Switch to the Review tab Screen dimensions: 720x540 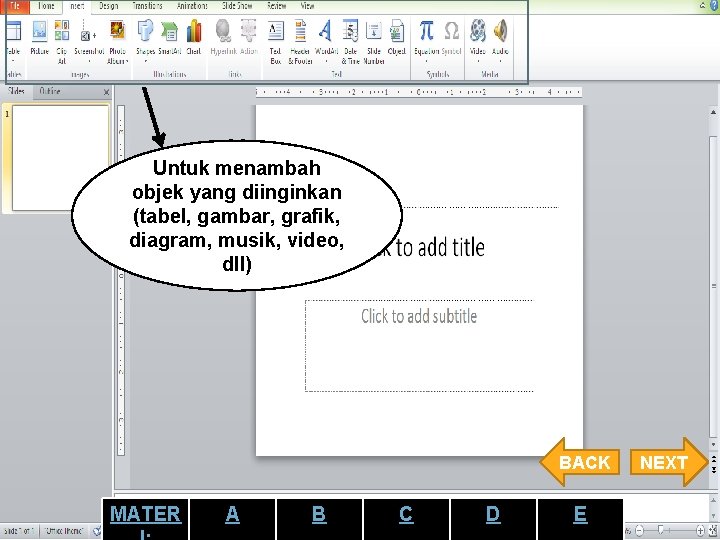click(x=276, y=6)
